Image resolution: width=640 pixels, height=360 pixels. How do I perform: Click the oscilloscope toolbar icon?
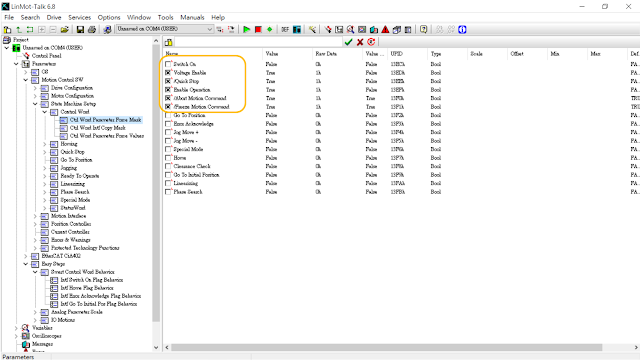(x=362, y=29)
